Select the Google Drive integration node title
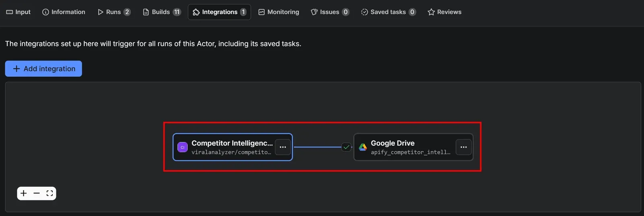This screenshot has width=644, height=216. (x=392, y=143)
